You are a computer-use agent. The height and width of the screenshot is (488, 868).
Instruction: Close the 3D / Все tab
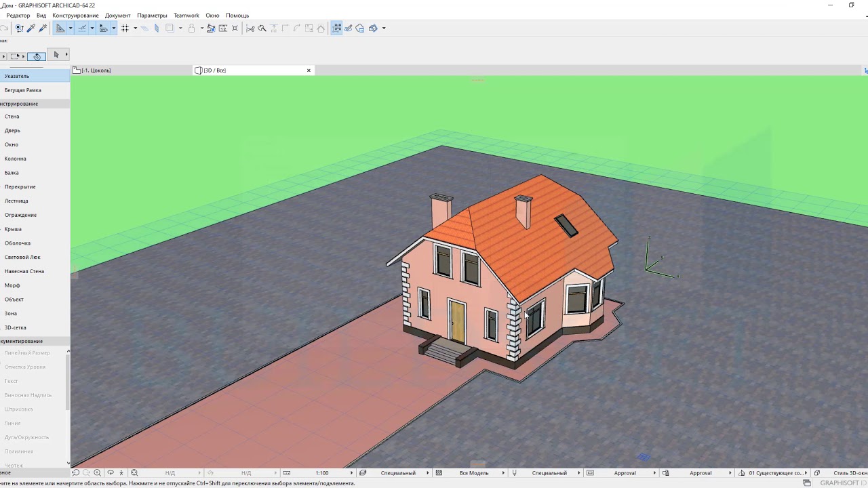click(x=309, y=70)
